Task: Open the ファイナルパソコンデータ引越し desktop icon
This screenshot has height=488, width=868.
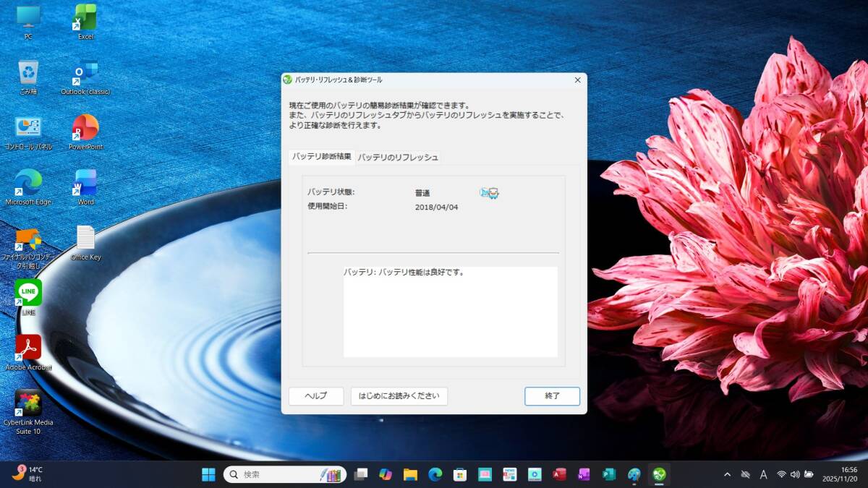Action: (28, 248)
